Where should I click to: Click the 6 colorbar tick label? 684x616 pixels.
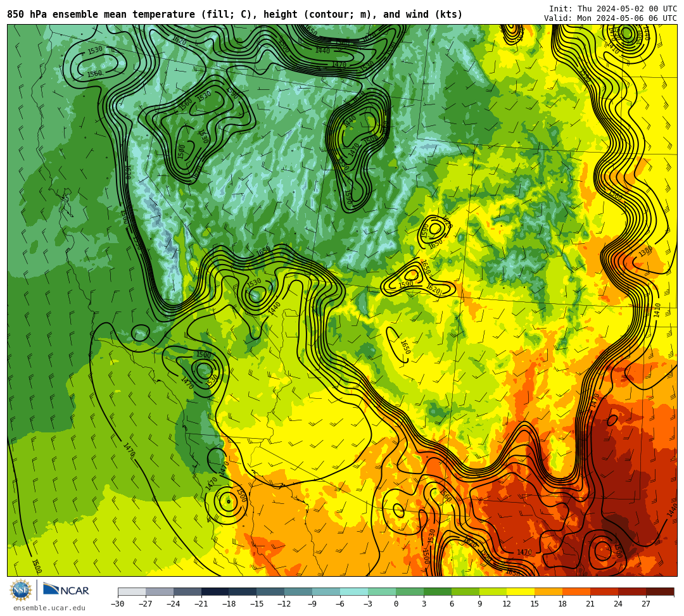coord(452,604)
